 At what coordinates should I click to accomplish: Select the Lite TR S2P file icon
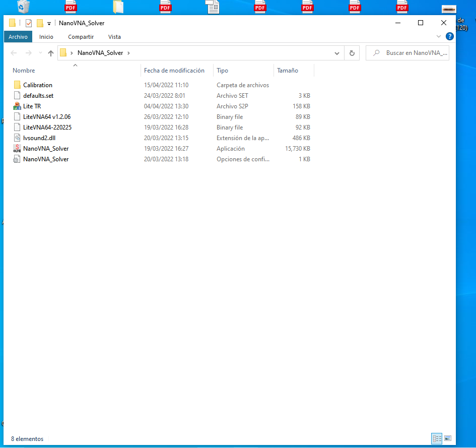point(17,106)
